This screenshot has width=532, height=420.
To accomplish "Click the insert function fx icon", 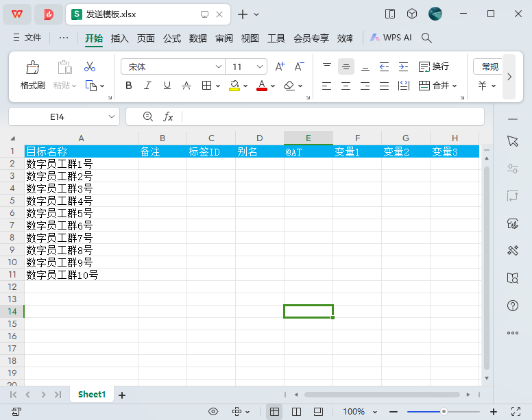I will pyautogui.click(x=168, y=116).
